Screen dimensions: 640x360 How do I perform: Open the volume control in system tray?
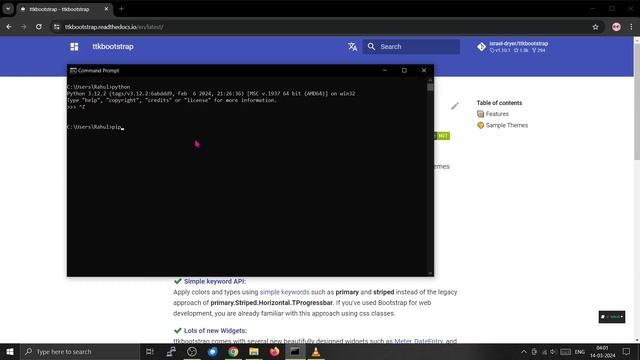click(x=553, y=351)
